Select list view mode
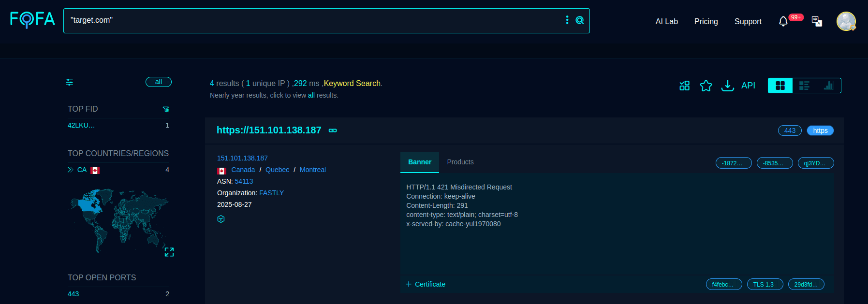This screenshot has width=868, height=304. coord(804,86)
